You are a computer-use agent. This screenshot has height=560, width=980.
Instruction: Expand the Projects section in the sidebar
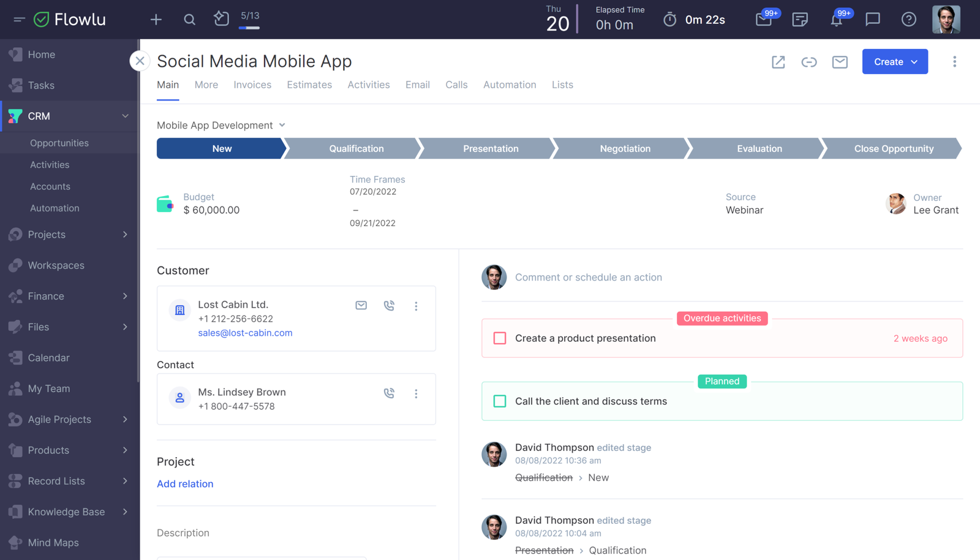(125, 234)
